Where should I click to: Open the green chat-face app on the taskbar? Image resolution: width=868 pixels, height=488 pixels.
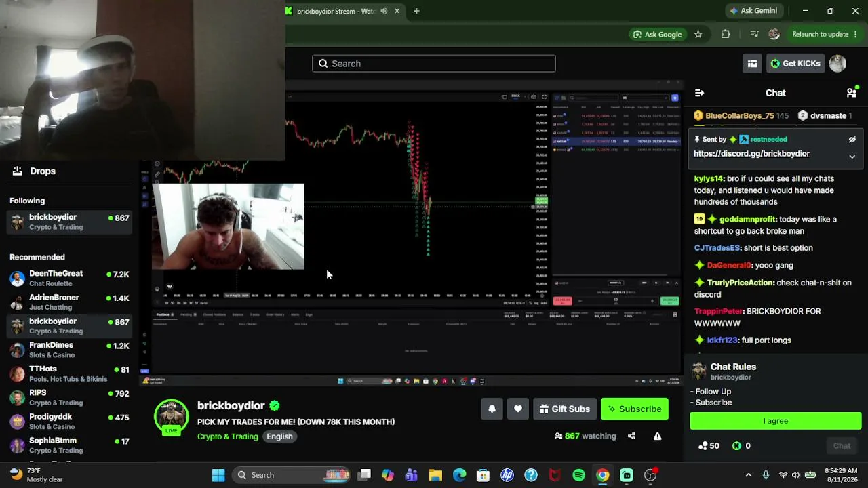tap(627, 475)
